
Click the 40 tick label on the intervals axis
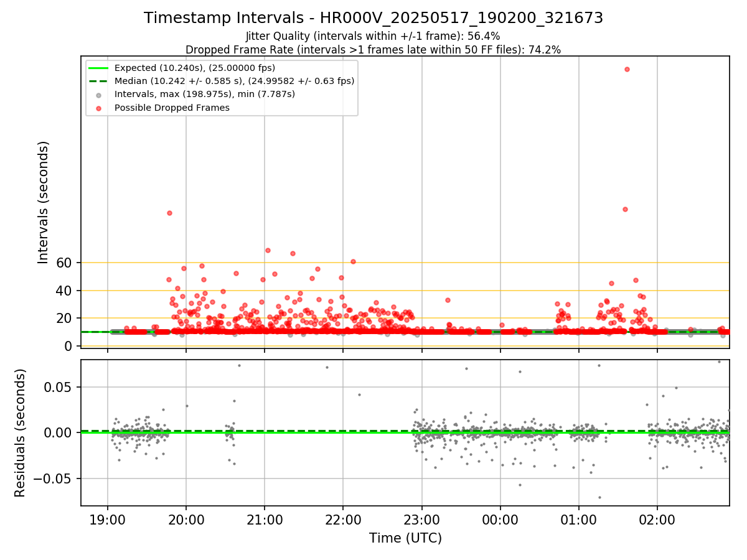[x=65, y=291]
